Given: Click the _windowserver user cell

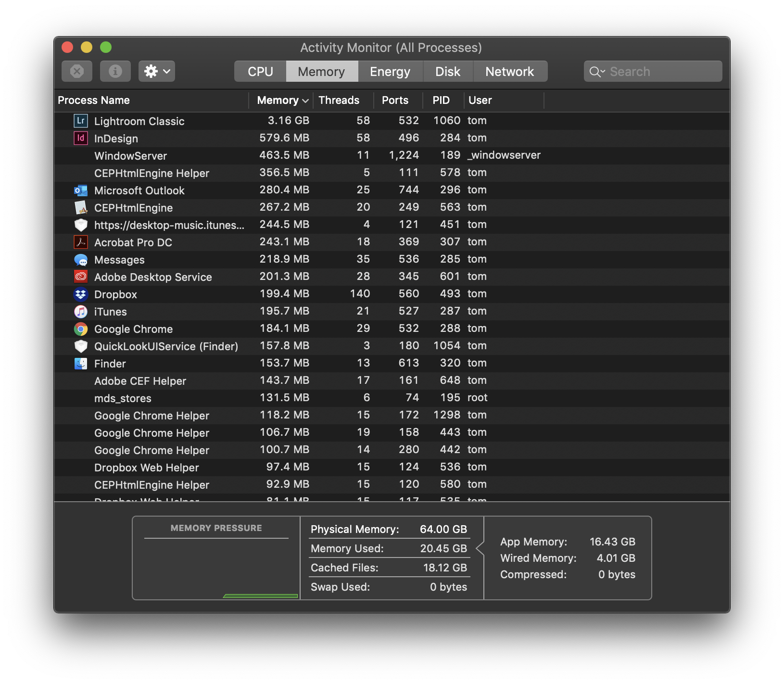Looking at the screenshot, I should tap(504, 155).
